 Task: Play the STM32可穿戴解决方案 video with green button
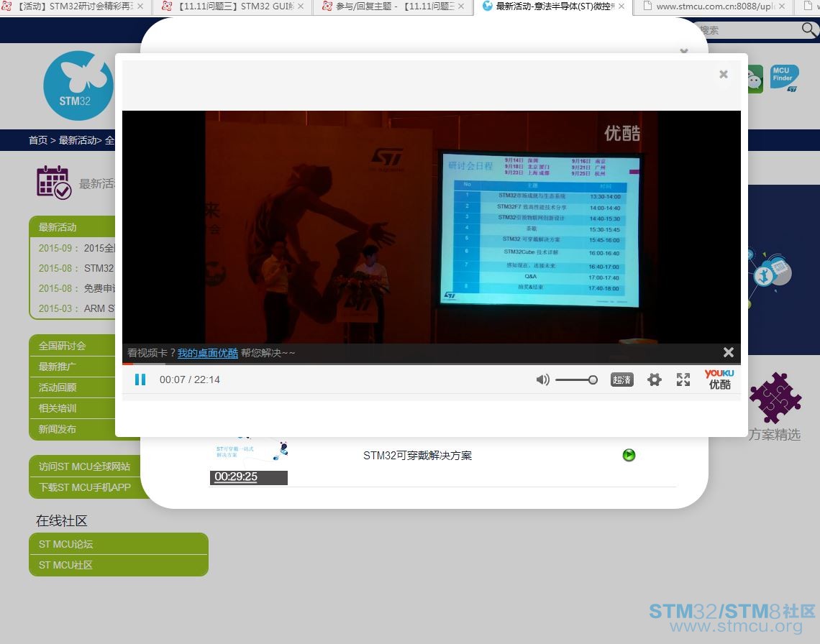629,455
